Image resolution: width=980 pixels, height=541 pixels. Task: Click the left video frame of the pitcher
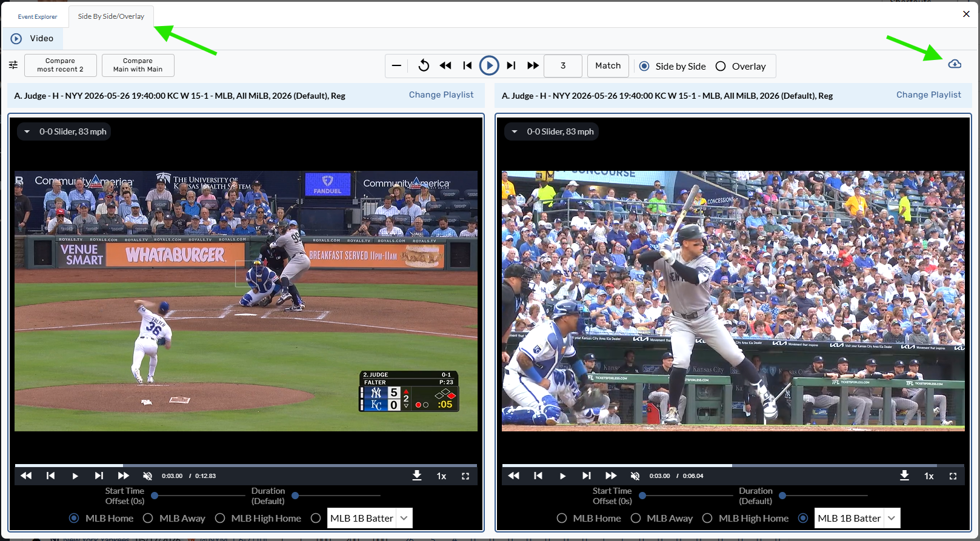[246, 301]
